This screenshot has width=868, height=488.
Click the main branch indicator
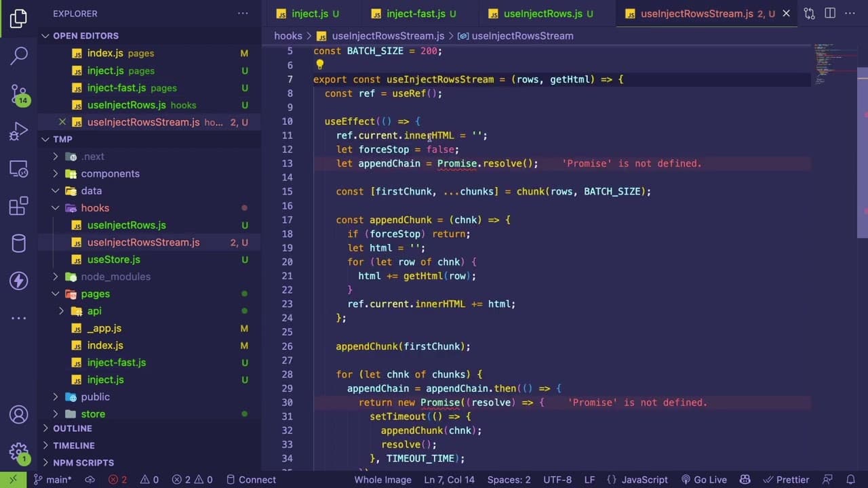point(52,479)
